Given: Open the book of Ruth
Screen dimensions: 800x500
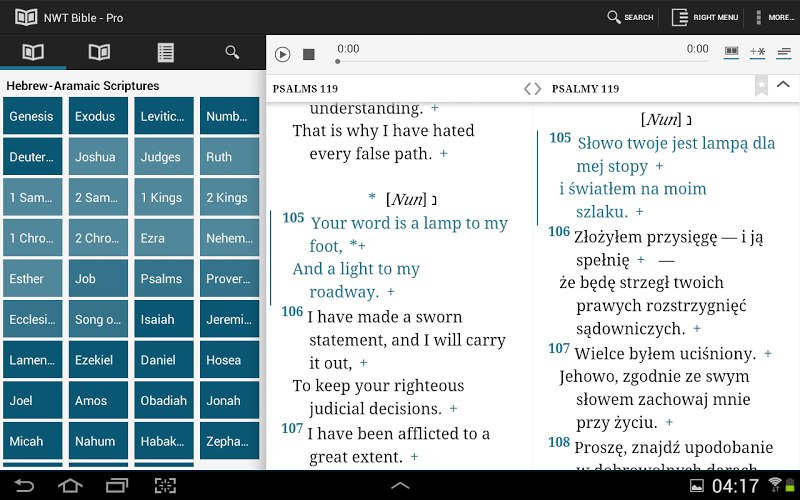Looking at the screenshot, I should pos(230,157).
